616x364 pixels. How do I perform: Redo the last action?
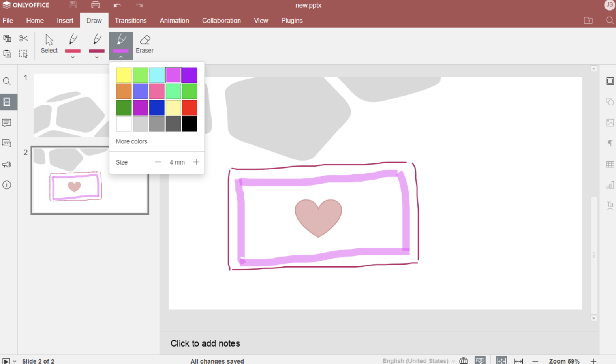(x=139, y=5)
